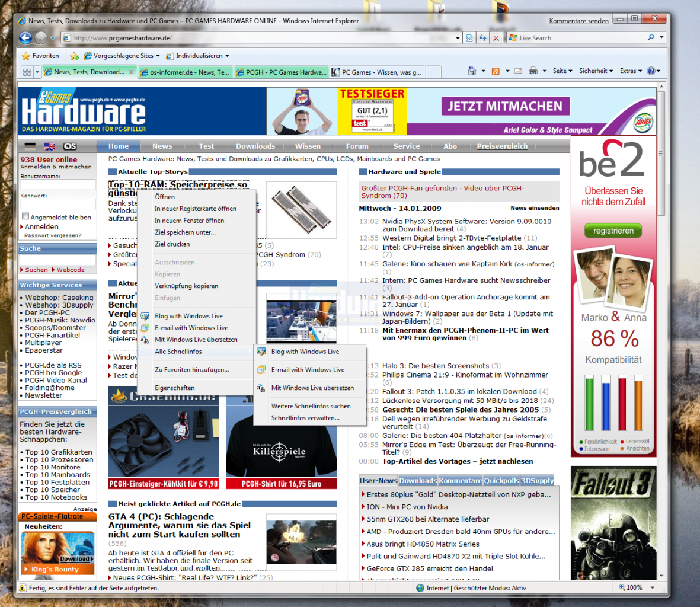Stop loading with the red X icon
The image size is (700, 607).
pyautogui.click(x=496, y=39)
